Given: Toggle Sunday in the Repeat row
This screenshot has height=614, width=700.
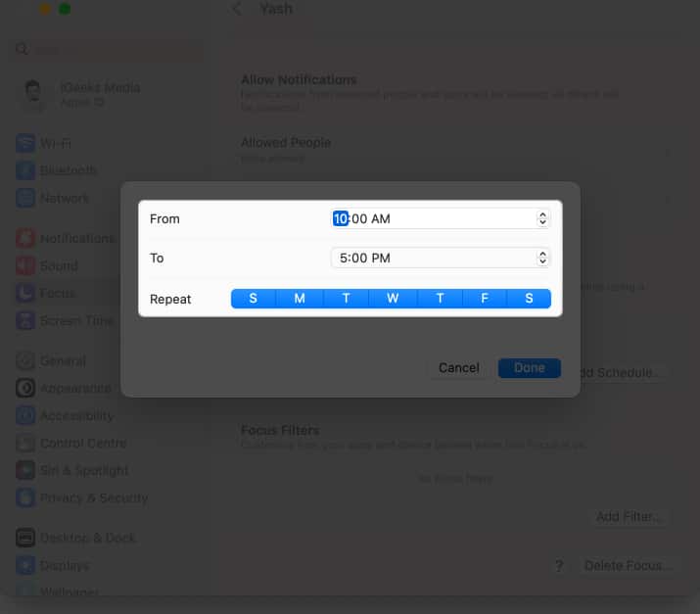Looking at the screenshot, I should tap(254, 299).
